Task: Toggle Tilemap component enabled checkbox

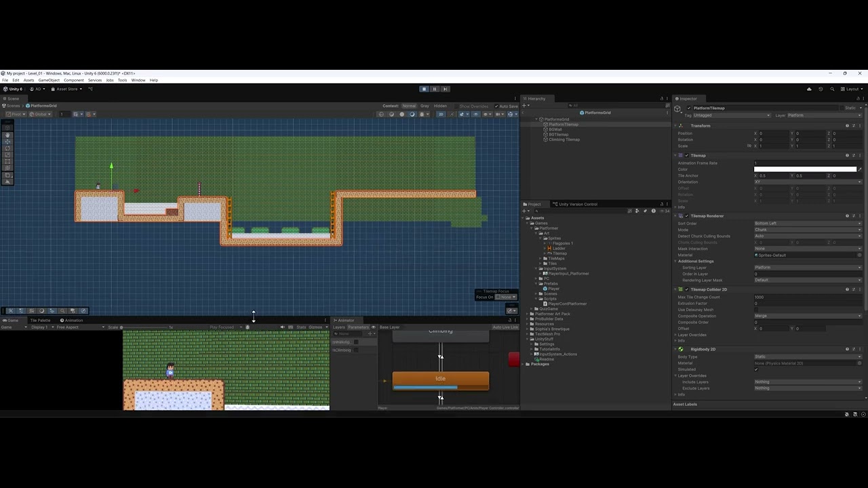Action: tap(686, 155)
